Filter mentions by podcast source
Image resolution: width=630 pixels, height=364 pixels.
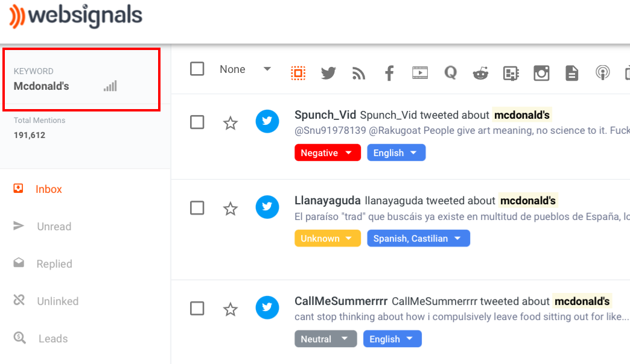point(602,73)
